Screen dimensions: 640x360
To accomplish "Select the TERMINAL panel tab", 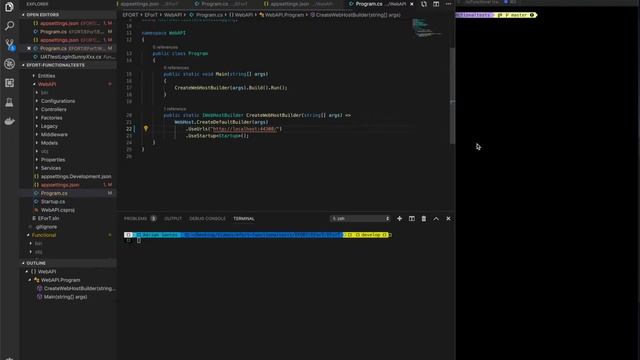I will pyautogui.click(x=244, y=218).
